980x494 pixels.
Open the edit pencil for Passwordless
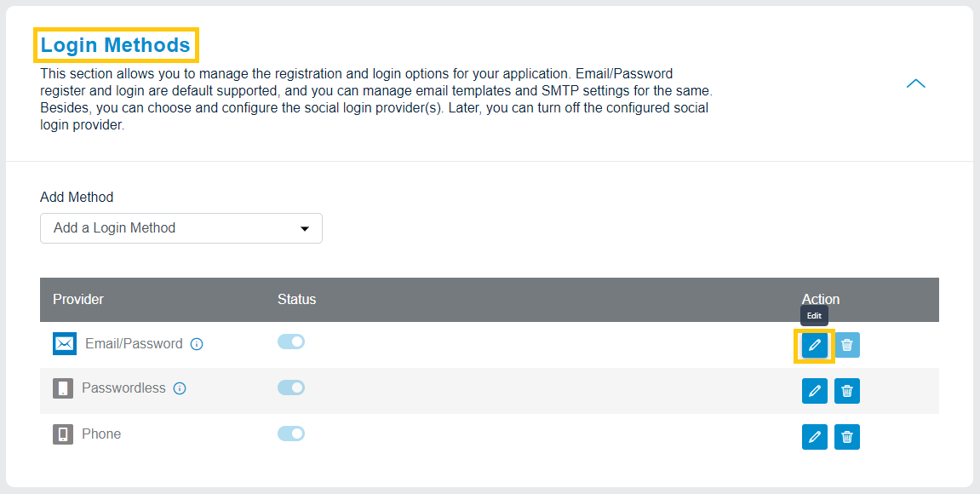pos(814,391)
